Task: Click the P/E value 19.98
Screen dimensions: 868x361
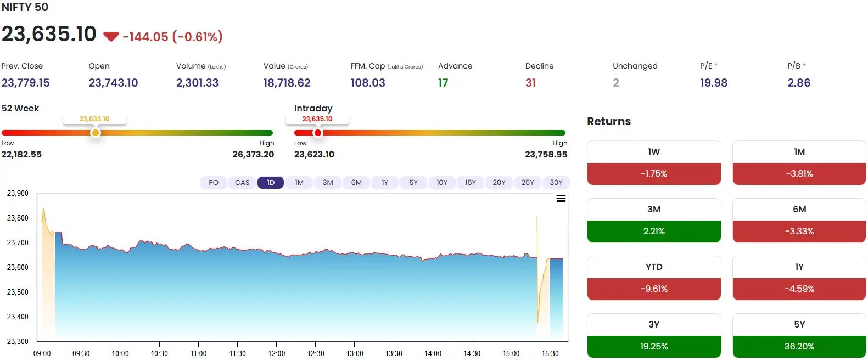Action: tap(713, 83)
